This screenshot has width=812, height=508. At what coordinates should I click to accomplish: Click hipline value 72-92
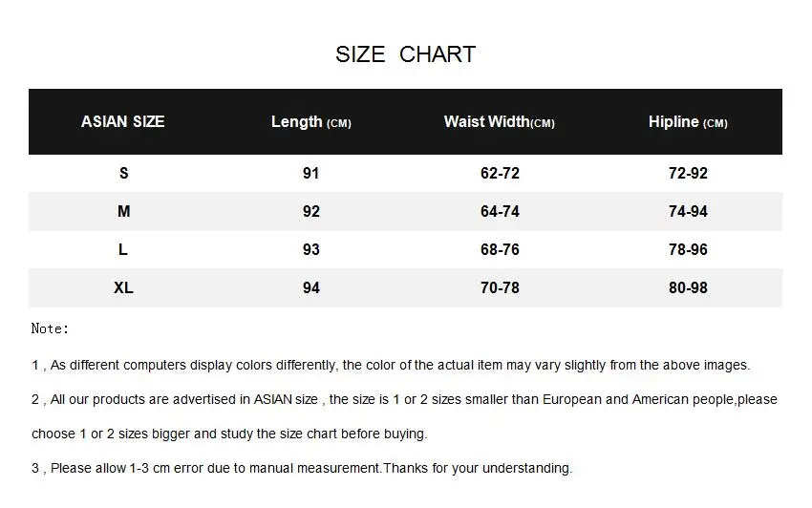coord(688,173)
